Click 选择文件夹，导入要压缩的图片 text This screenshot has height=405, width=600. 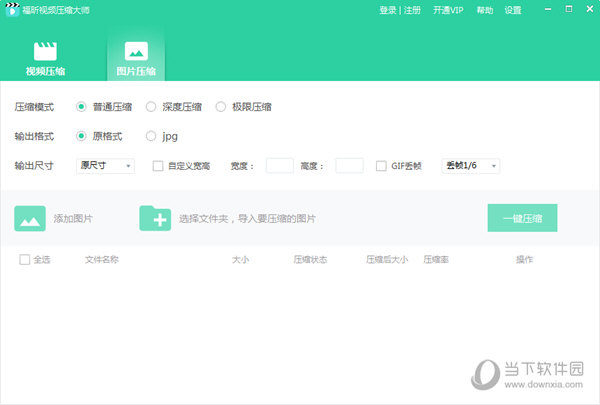[247, 219]
